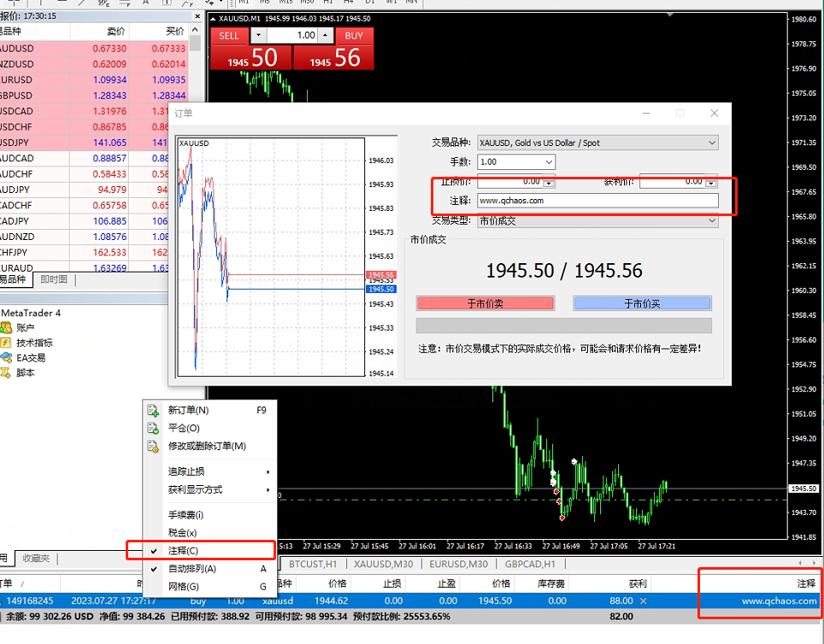Click the 止损价 stop loss input field
The height and width of the screenshot is (644, 824).
509,182
